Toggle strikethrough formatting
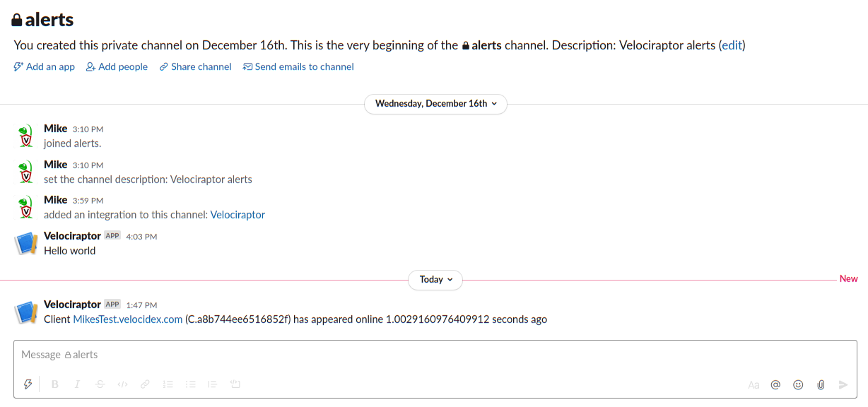 click(x=100, y=384)
